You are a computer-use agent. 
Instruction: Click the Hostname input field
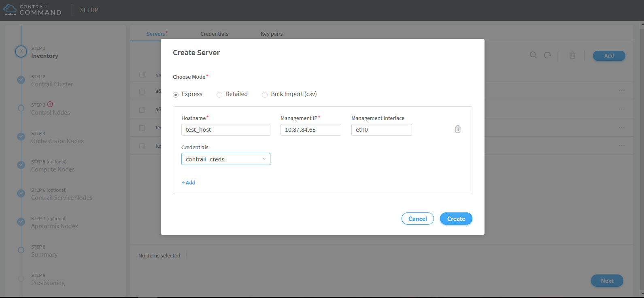click(x=225, y=130)
